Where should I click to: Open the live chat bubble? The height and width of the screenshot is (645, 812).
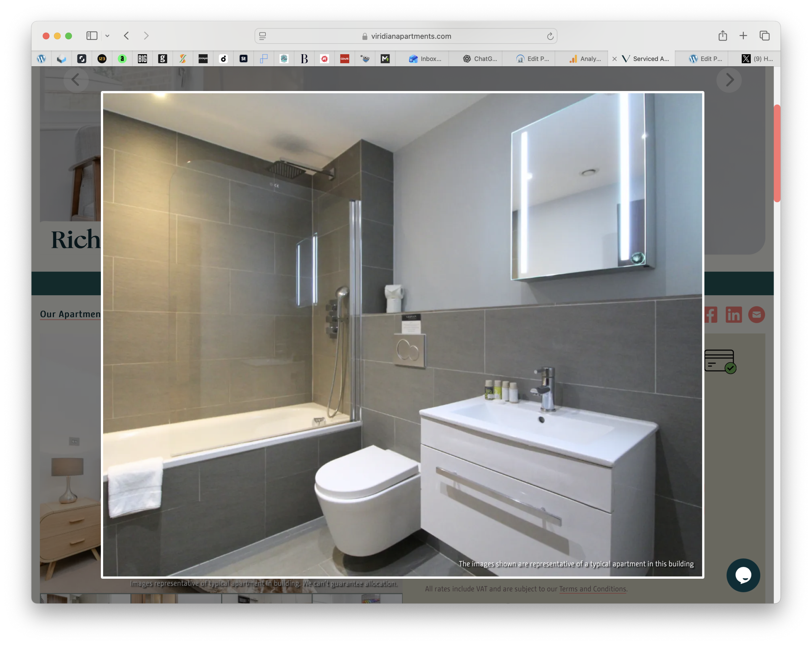pos(743,575)
